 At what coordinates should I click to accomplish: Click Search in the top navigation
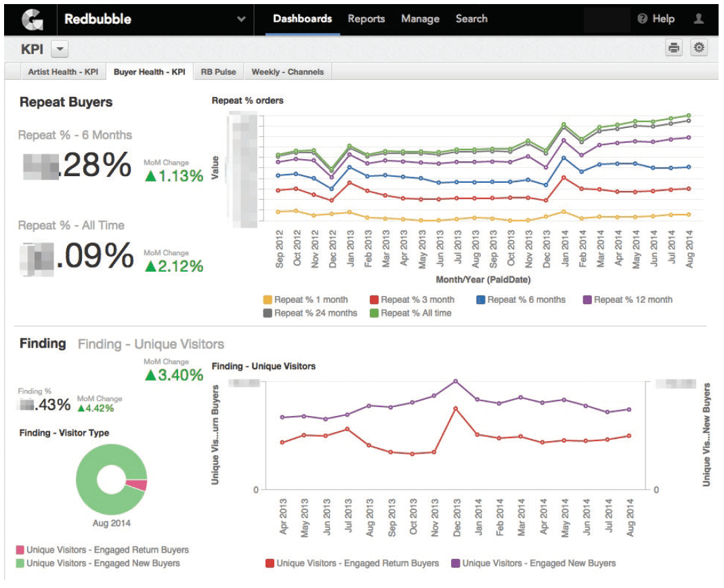pos(471,19)
